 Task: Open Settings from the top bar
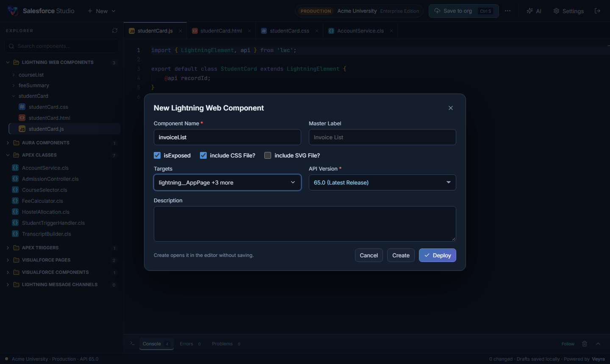(568, 11)
